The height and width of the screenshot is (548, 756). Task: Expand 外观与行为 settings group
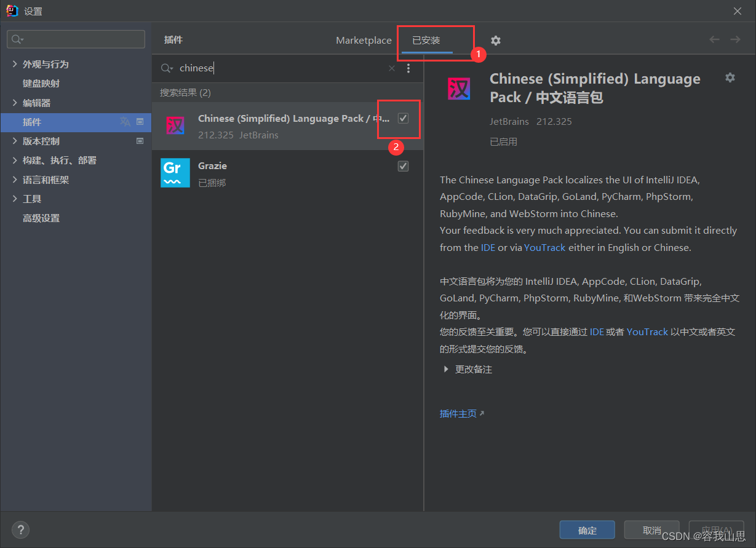tap(15, 64)
